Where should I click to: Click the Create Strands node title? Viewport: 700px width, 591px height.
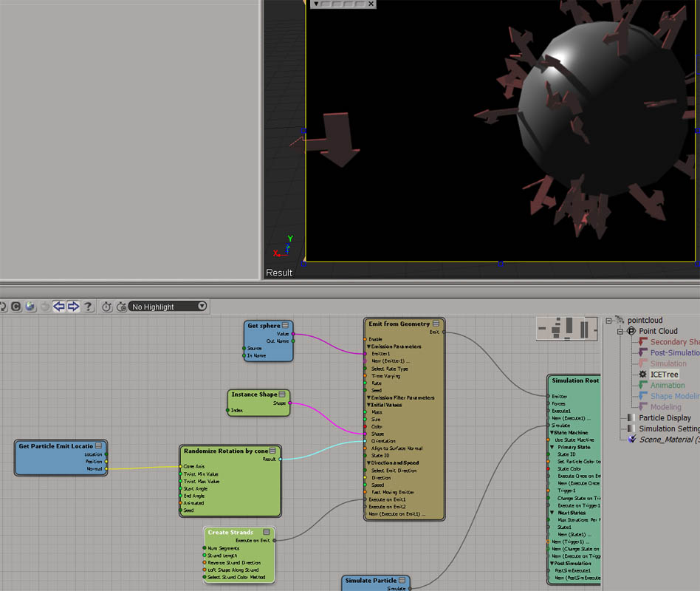[x=230, y=532]
